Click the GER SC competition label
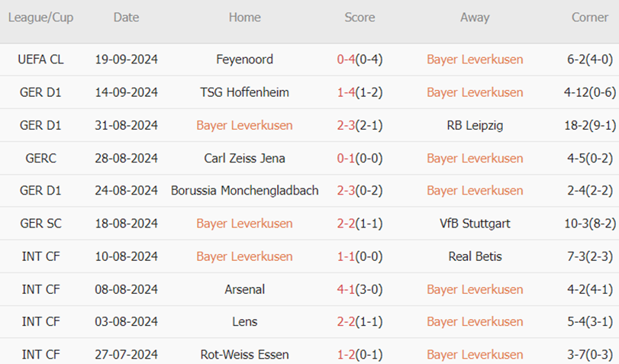The width and height of the screenshot is (619, 364). (41, 224)
